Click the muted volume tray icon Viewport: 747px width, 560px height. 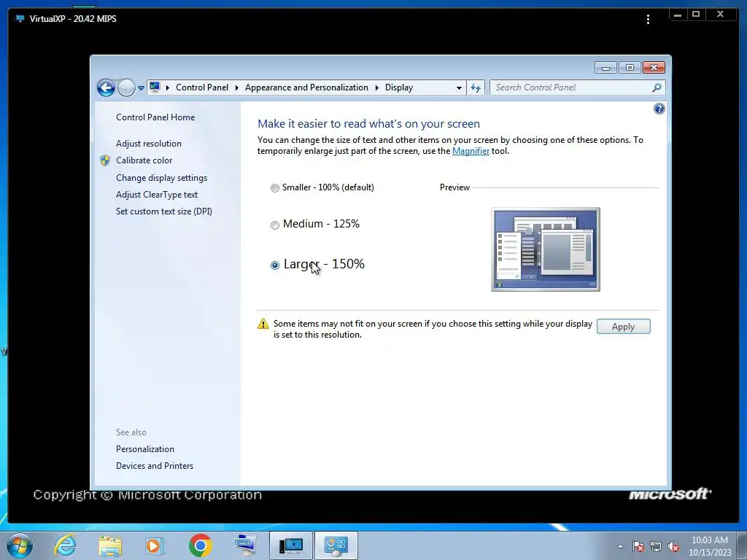click(x=673, y=546)
